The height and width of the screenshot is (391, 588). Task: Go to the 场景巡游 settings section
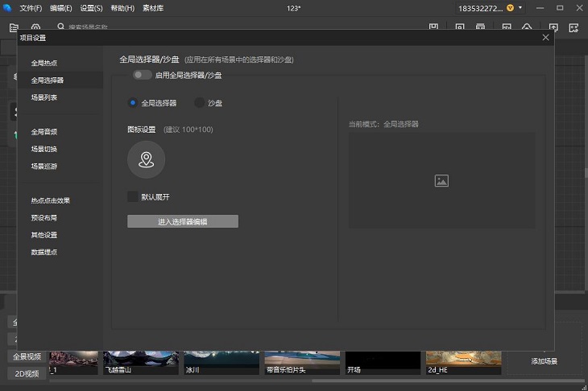44,167
